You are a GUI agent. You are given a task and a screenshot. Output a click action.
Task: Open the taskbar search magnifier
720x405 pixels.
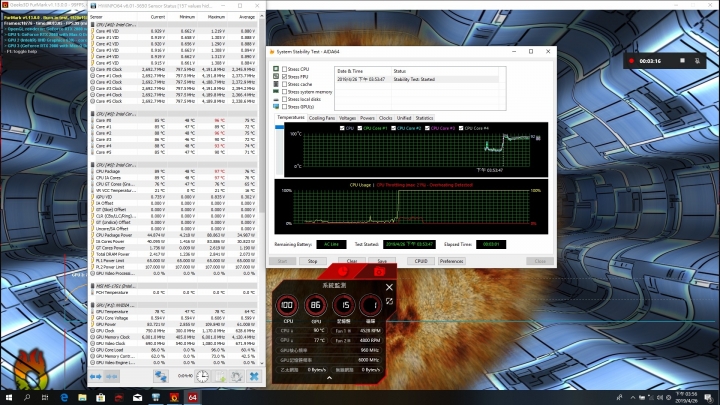[x=27, y=398]
